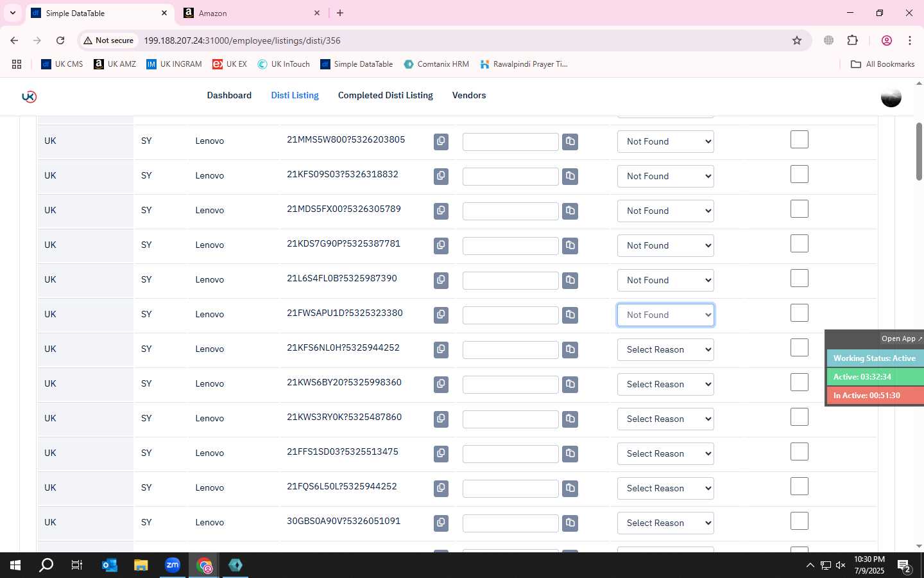Open reason dropdown for 21KWS6BY20?5325998360
The width and height of the screenshot is (924, 578).
665,384
